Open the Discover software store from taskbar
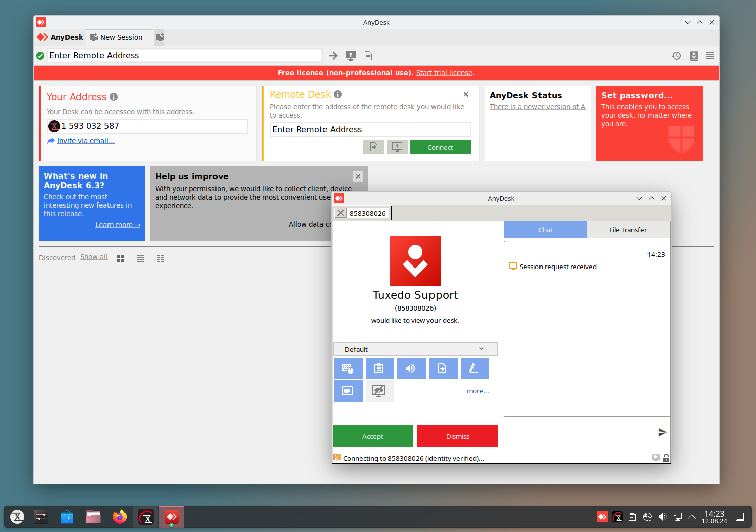Screen dimensions: 756x532 pyautogui.click(x=67, y=517)
